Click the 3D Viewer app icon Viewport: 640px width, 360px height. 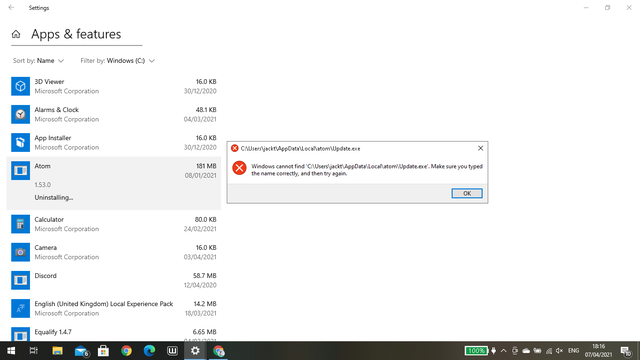click(20, 86)
